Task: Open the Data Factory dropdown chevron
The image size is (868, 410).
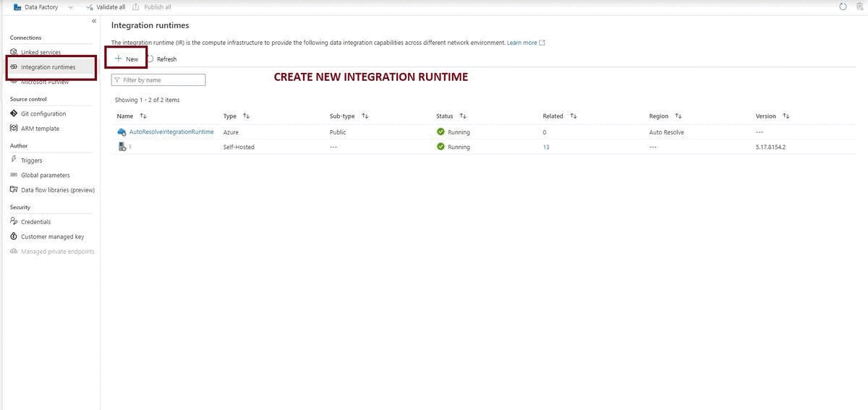Action: (70, 7)
